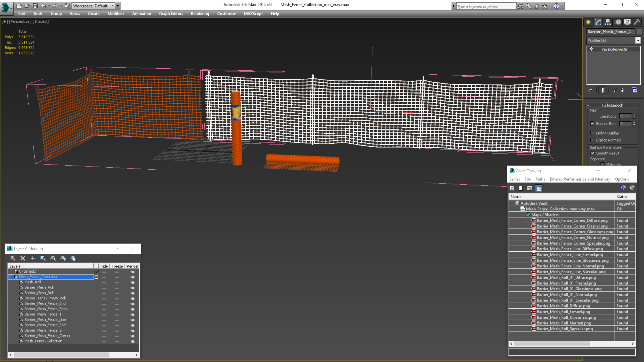Click the Layers column header

pos(51,266)
